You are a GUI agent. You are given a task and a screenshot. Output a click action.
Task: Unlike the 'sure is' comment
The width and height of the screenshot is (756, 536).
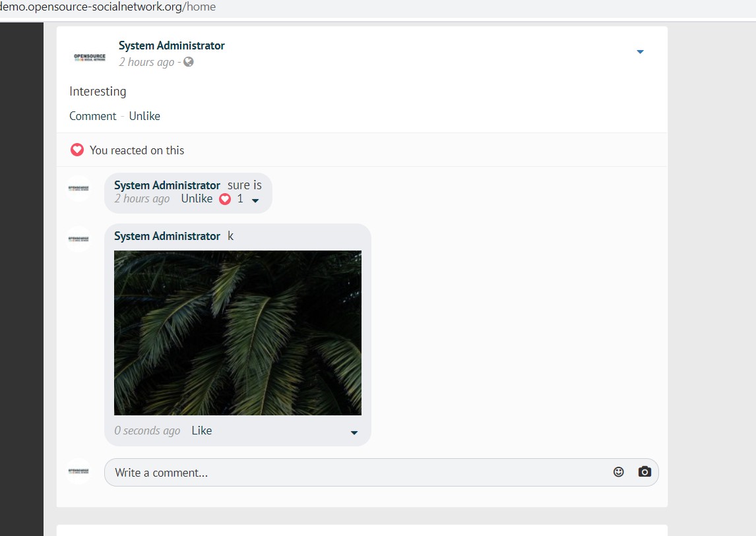[197, 199]
